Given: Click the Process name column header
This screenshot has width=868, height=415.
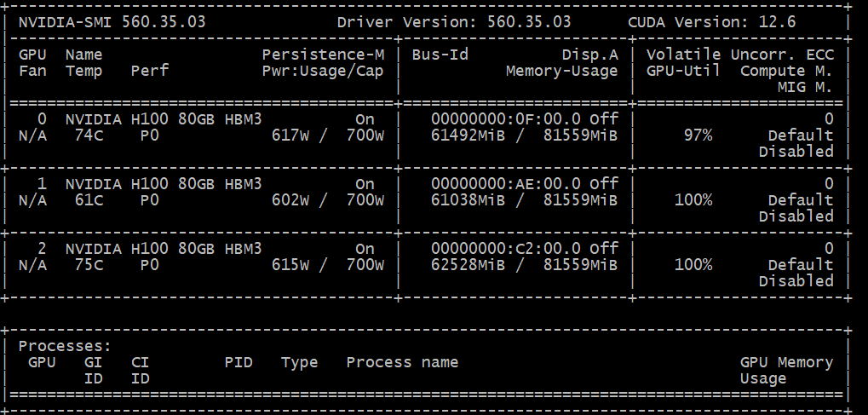Looking at the screenshot, I should (x=402, y=362).
